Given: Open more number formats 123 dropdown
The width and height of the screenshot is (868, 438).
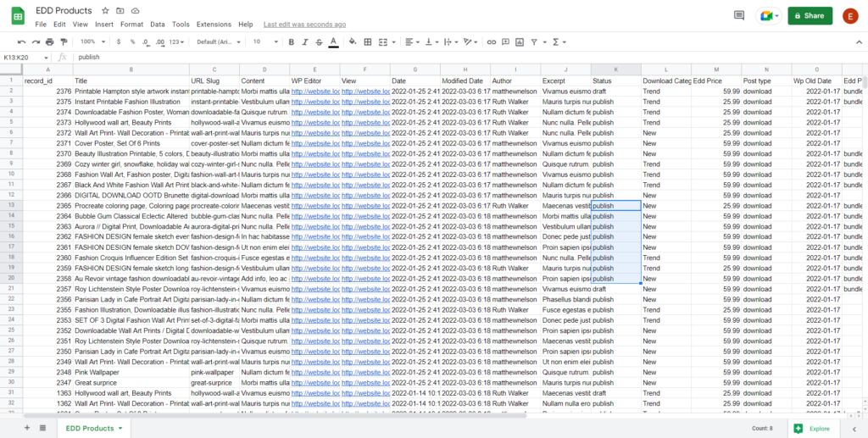Looking at the screenshot, I should point(177,42).
